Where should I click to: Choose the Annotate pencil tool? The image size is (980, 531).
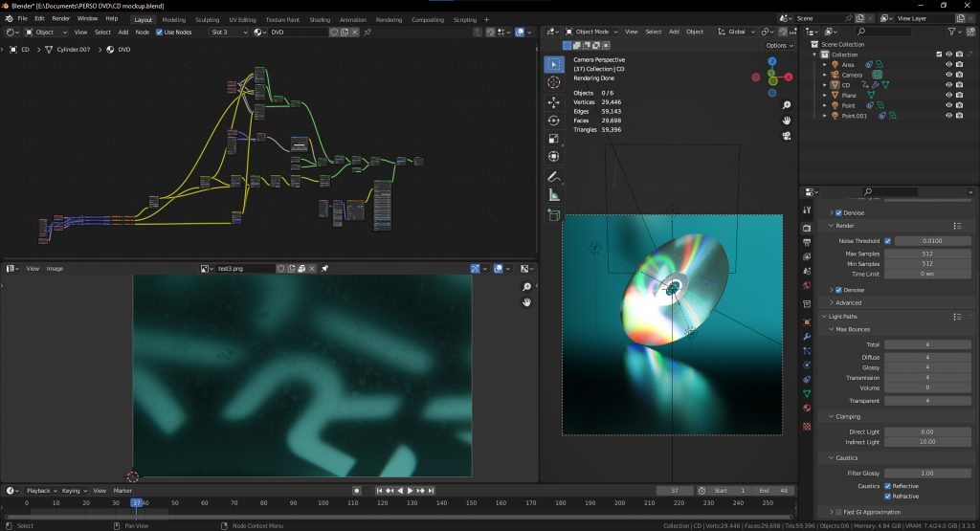tap(553, 177)
